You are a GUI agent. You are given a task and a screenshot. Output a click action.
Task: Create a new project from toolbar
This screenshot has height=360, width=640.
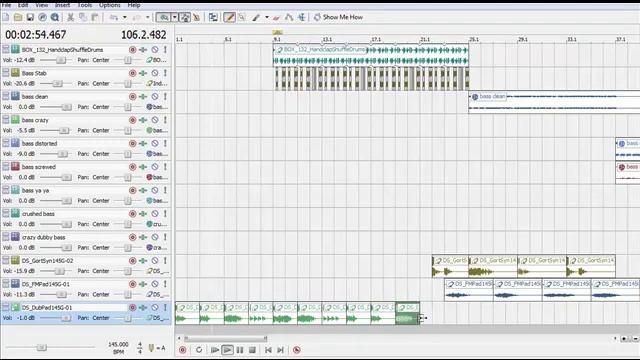[6, 17]
